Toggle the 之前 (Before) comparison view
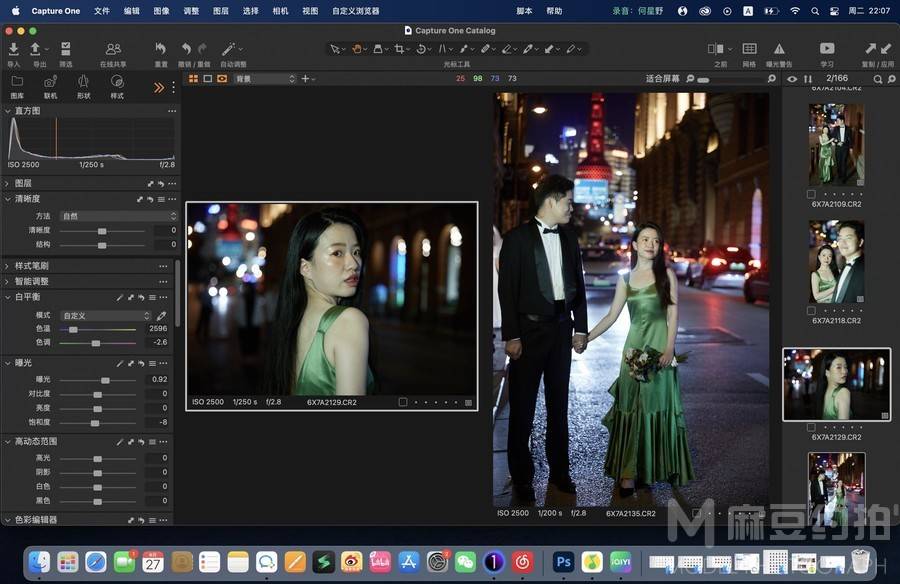This screenshot has width=900, height=584. [715, 49]
